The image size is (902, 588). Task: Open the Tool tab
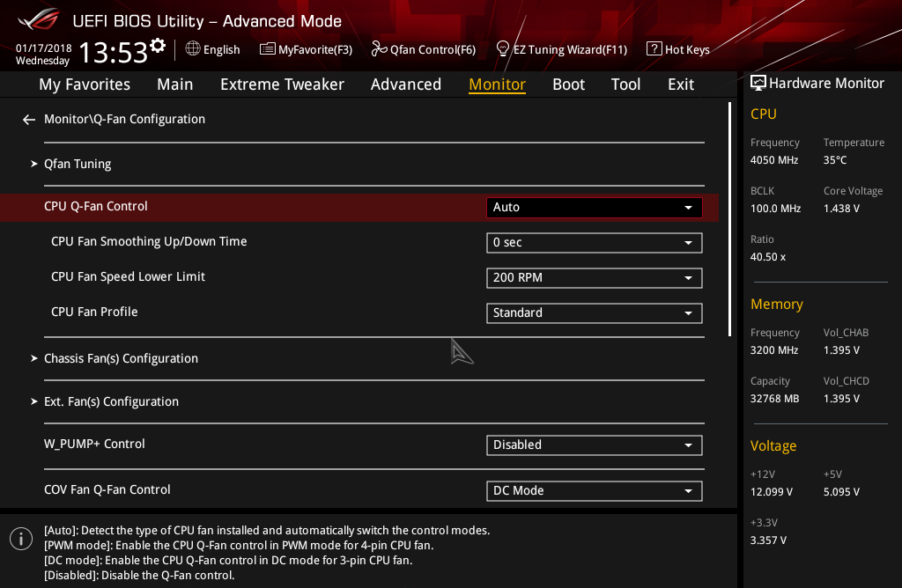(626, 85)
